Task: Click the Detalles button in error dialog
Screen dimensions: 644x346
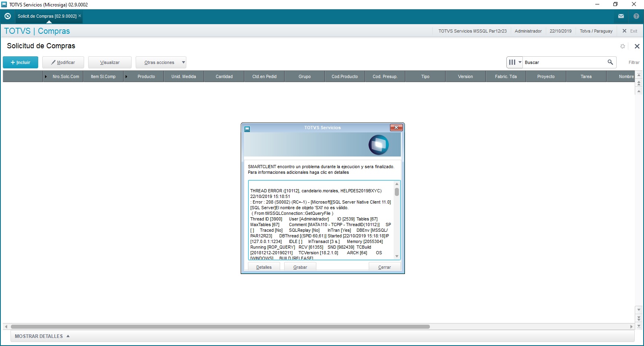Action: [x=264, y=267]
